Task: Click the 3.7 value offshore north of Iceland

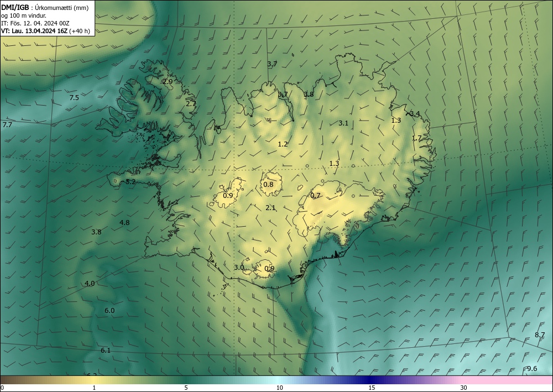Action: tap(272, 64)
